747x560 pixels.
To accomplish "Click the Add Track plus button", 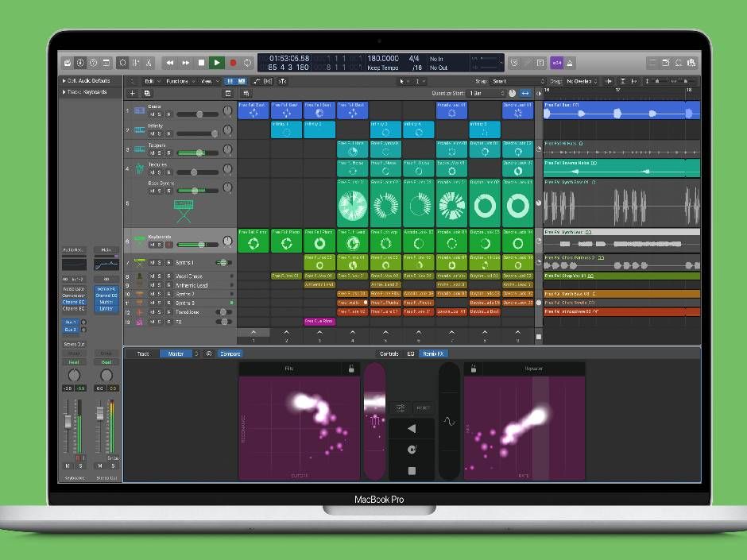I will point(133,94).
